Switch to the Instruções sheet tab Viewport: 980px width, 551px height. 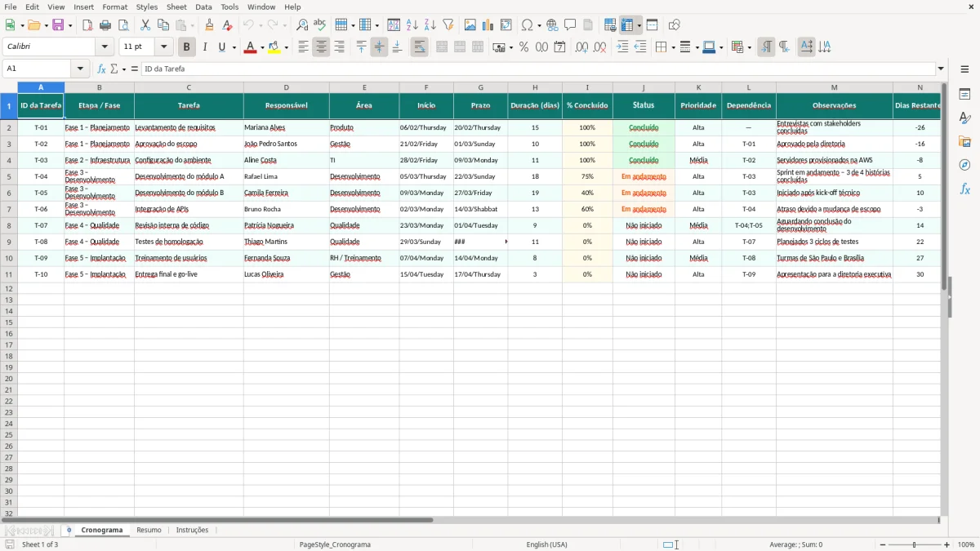193,530
